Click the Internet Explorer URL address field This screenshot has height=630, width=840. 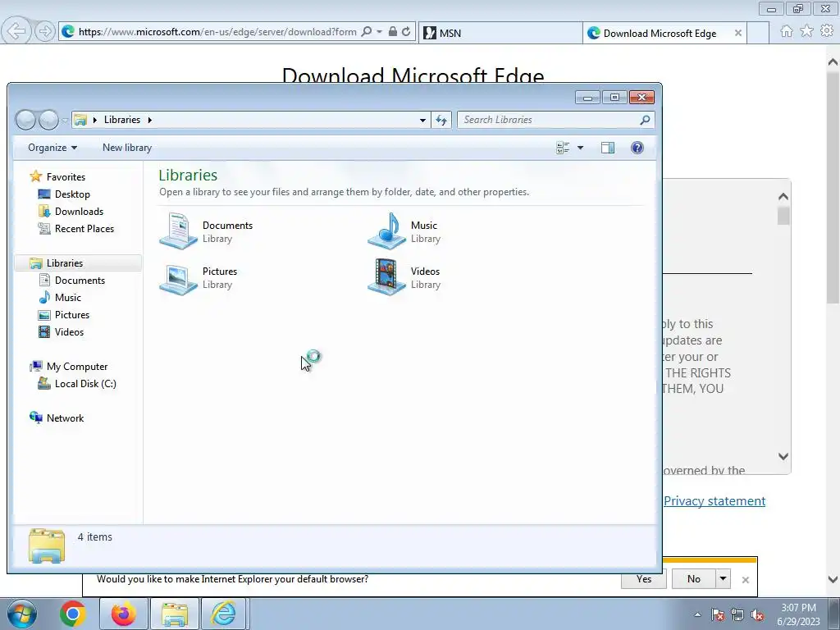pyautogui.click(x=217, y=32)
